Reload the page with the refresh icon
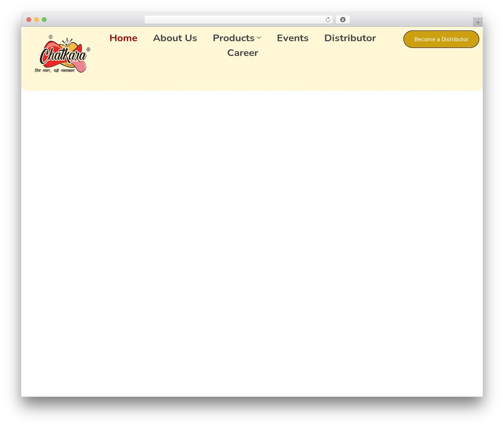 328,20
